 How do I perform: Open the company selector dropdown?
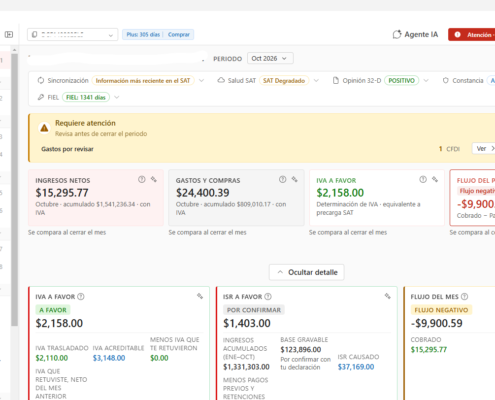(73, 35)
